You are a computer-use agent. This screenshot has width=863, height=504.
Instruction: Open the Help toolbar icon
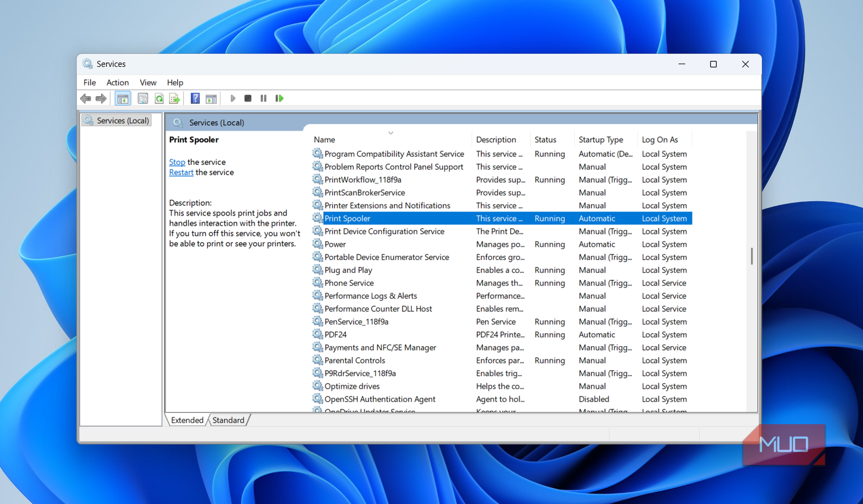195,99
